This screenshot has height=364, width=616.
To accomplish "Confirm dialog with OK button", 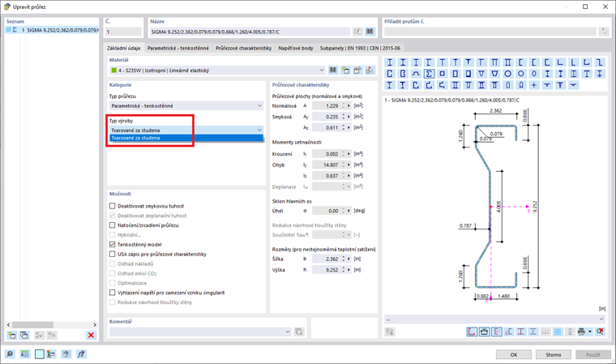I will tap(513, 354).
